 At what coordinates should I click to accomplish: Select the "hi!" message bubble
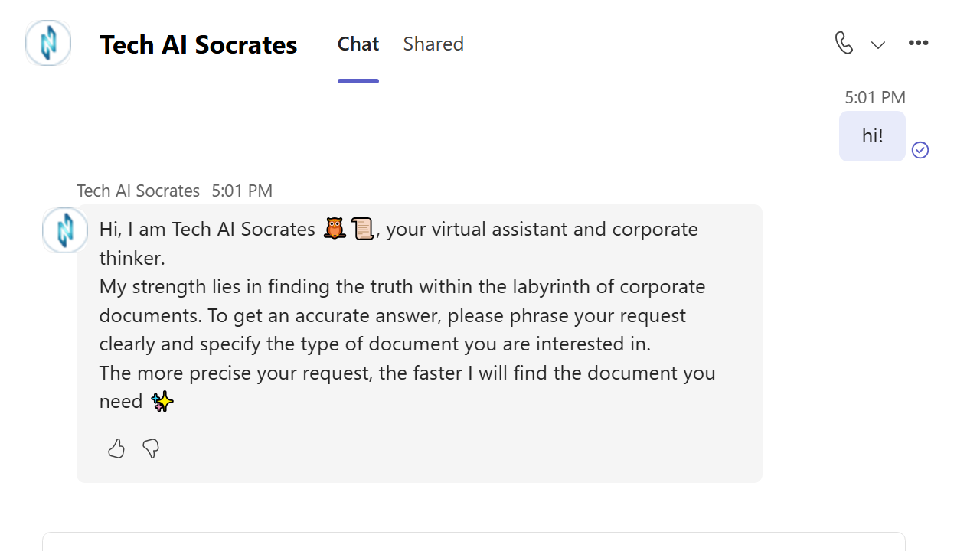pyautogui.click(x=872, y=136)
